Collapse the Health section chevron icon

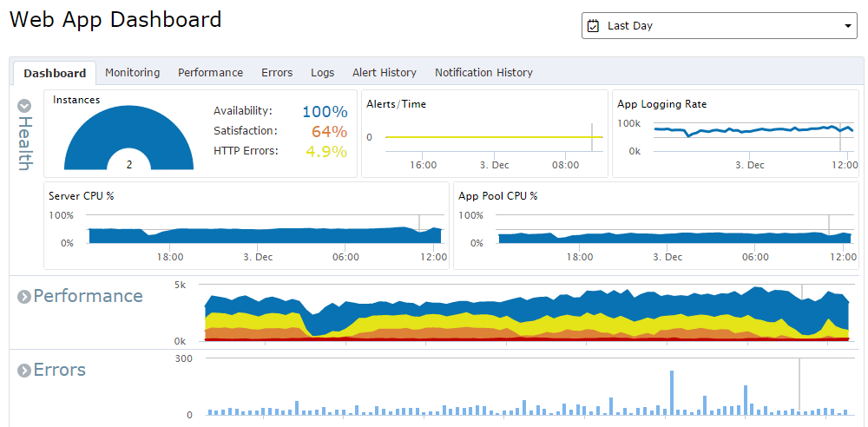click(x=24, y=106)
